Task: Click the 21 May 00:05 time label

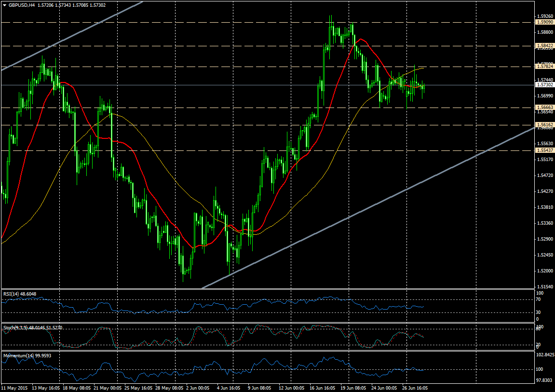Action: 107,388
